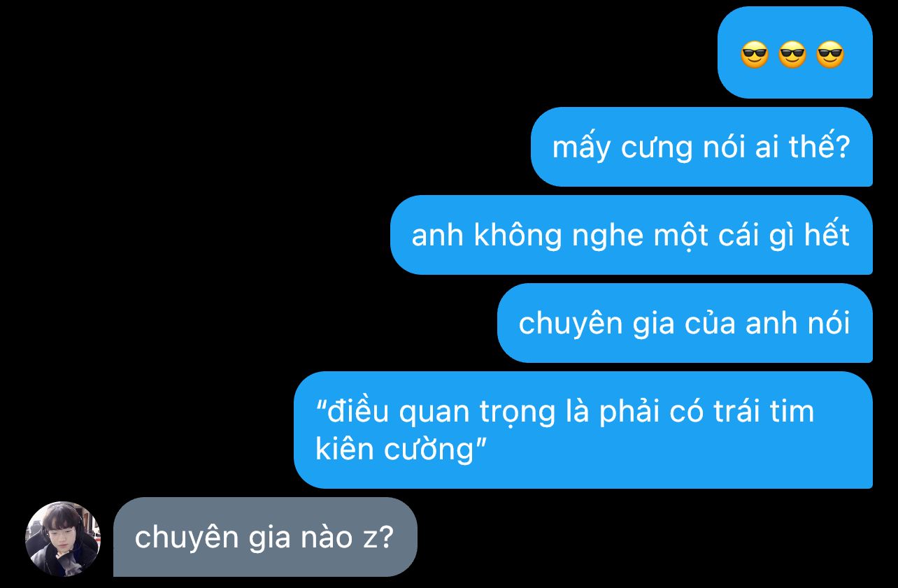The image size is (898, 588).
Task: Select the "chuyên gia của anh nói" message
Action: [685, 323]
